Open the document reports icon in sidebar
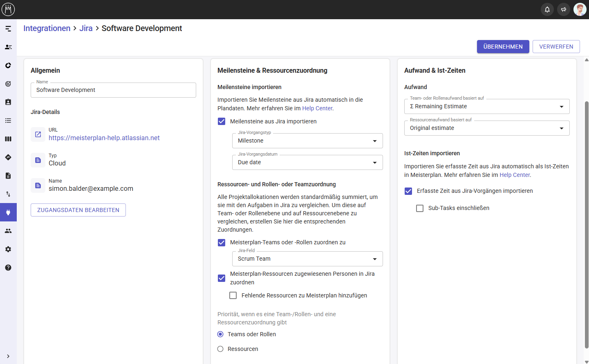The width and height of the screenshot is (589, 364). click(8, 176)
